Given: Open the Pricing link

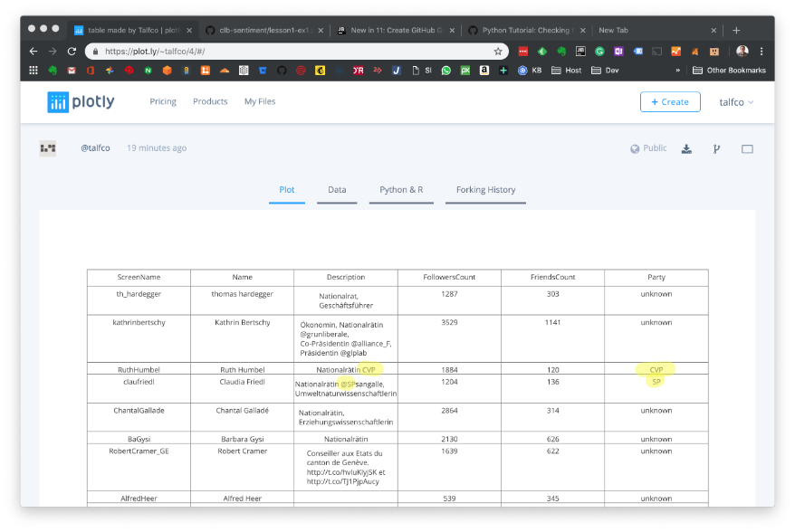Looking at the screenshot, I should click(x=163, y=102).
